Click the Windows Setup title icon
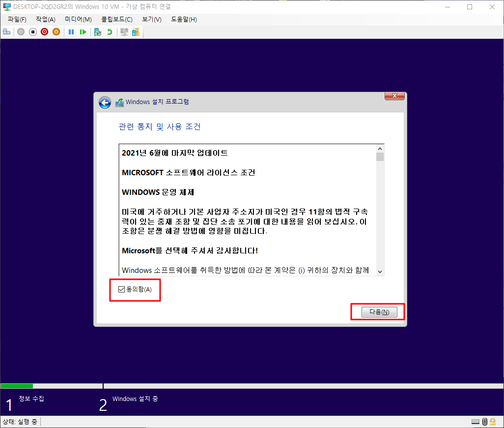Image resolution: width=504 pixels, height=428 pixels. click(119, 103)
